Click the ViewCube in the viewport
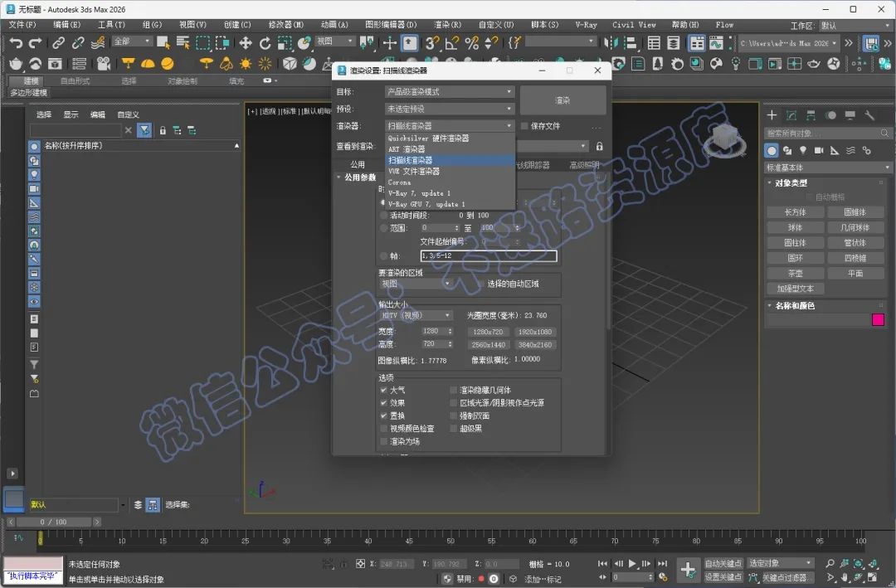The height and width of the screenshot is (588, 896). [724, 139]
